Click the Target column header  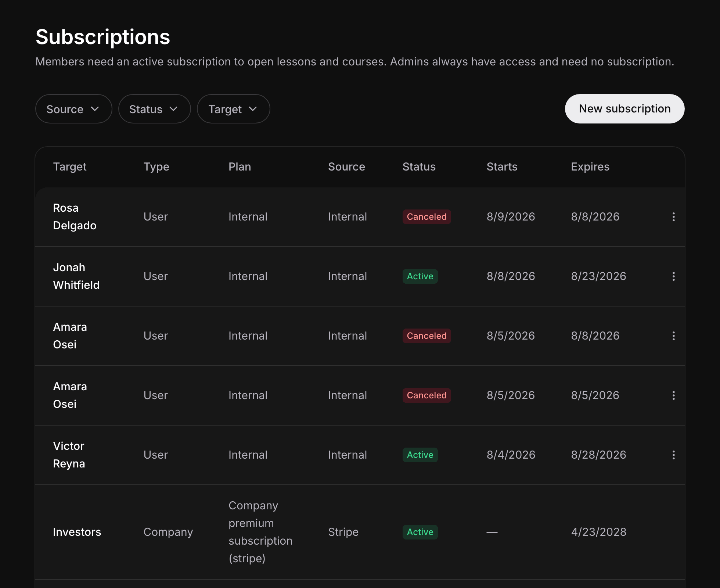pyautogui.click(x=70, y=167)
